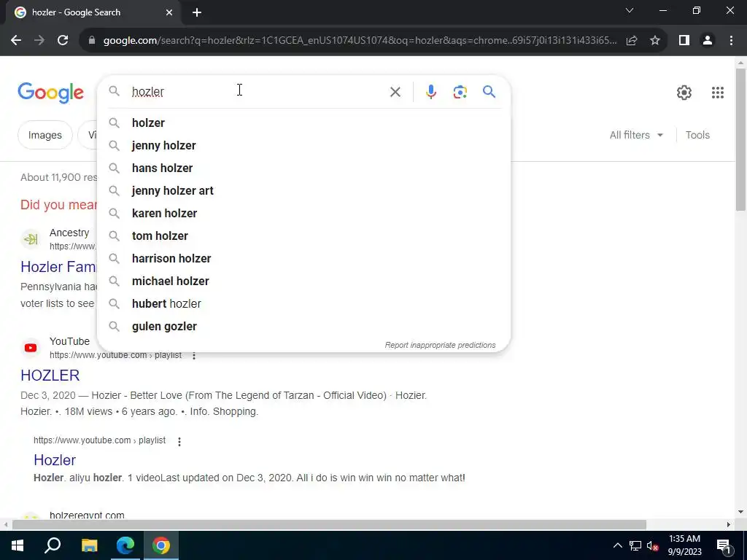Screen dimensions: 747x560
Task: Click the vertical page scrollbar thumb
Action: pos(740,139)
